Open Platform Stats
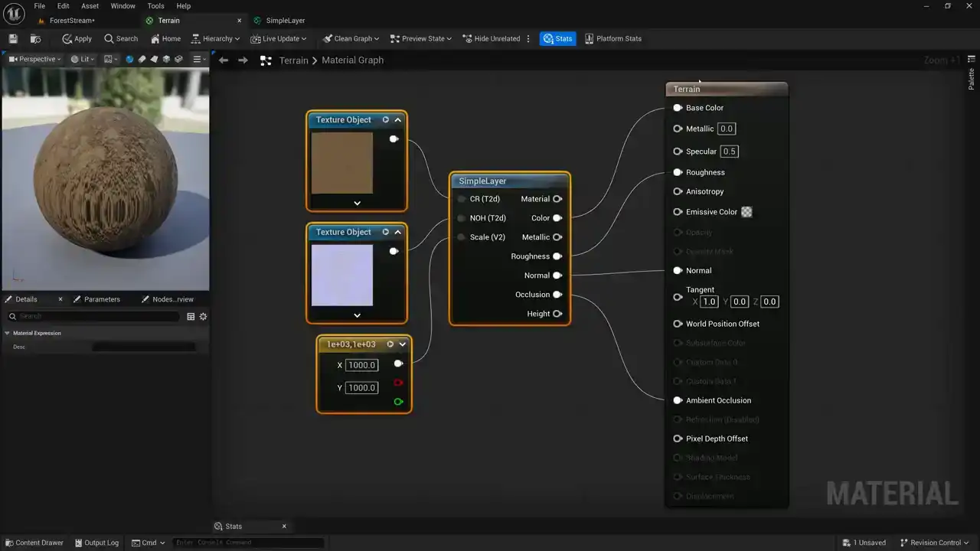Image resolution: width=980 pixels, height=551 pixels. coord(612,38)
